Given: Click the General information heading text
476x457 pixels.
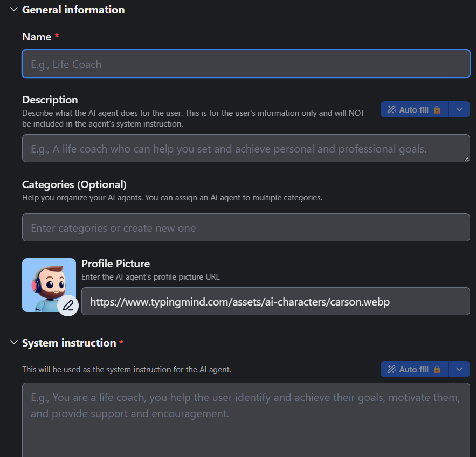Looking at the screenshot, I should (73, 10).
